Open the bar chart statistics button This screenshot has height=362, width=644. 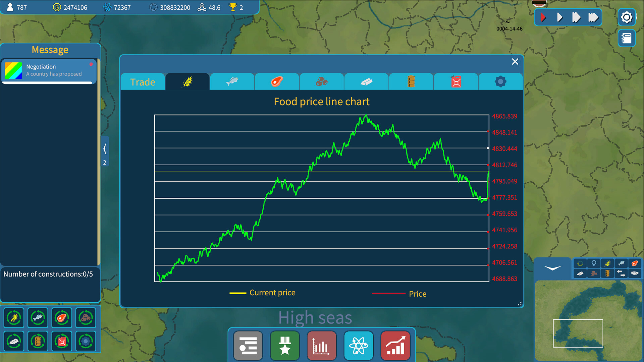coord(321,346)
